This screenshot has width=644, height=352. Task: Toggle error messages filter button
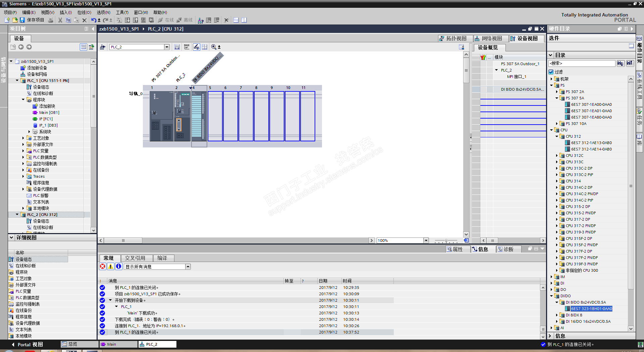pos(103,266)
